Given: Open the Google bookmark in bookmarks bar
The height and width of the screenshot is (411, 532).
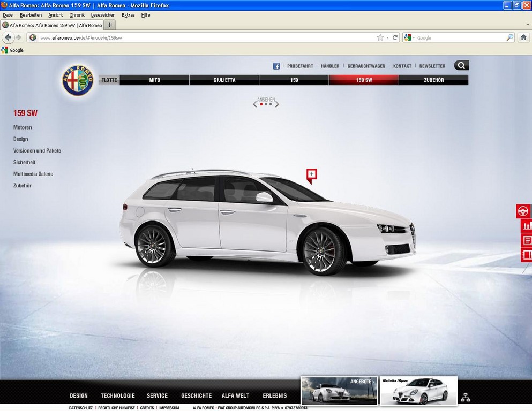Looking at the screenshot, I should [x=12, y=50].
